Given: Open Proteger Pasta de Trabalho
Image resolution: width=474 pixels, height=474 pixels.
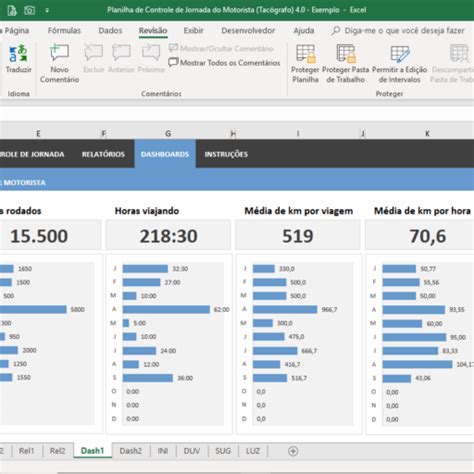Looking at the screenshot, I should click(345, 63).
